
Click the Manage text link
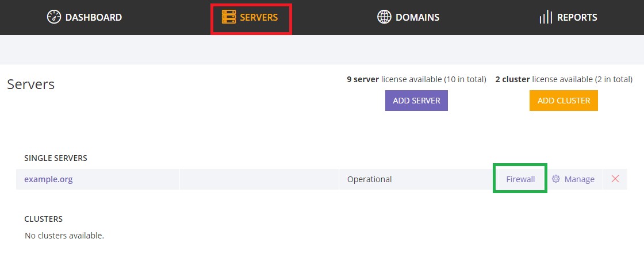coord(579,179)
